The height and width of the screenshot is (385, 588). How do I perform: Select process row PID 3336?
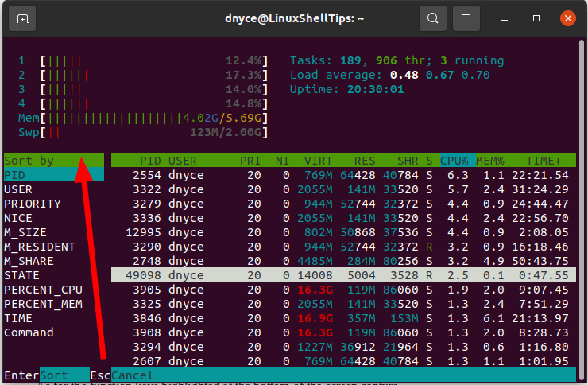point(343,218)
